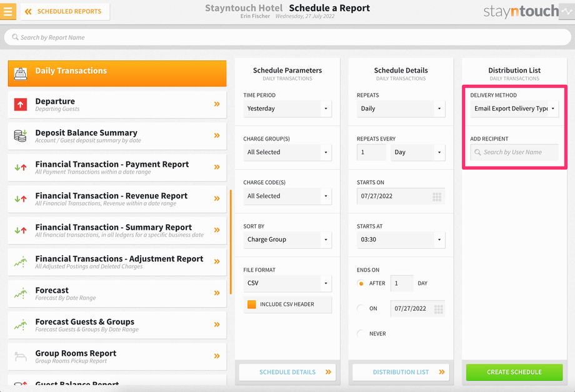Click the Daily Transactions printer icon
The image size is (575, 392).
click(21, 74)
